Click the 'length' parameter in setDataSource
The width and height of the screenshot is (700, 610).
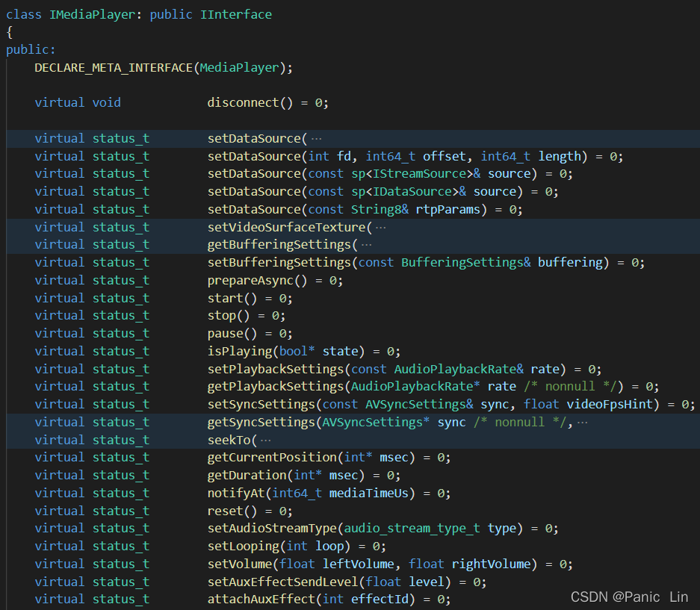[x=560, y=157]
